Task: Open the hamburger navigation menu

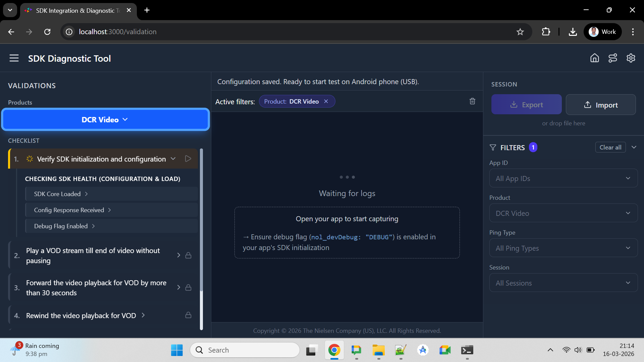Action: tap(14, 58)
